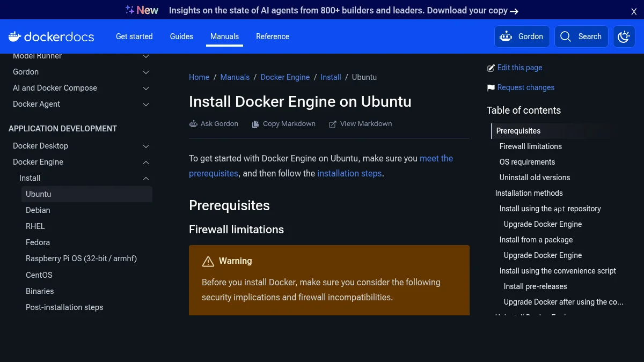Image resolution: width=644 pixels, height=362 pixels.
Task: Follow the installation steps link
Action: [349, 174]
